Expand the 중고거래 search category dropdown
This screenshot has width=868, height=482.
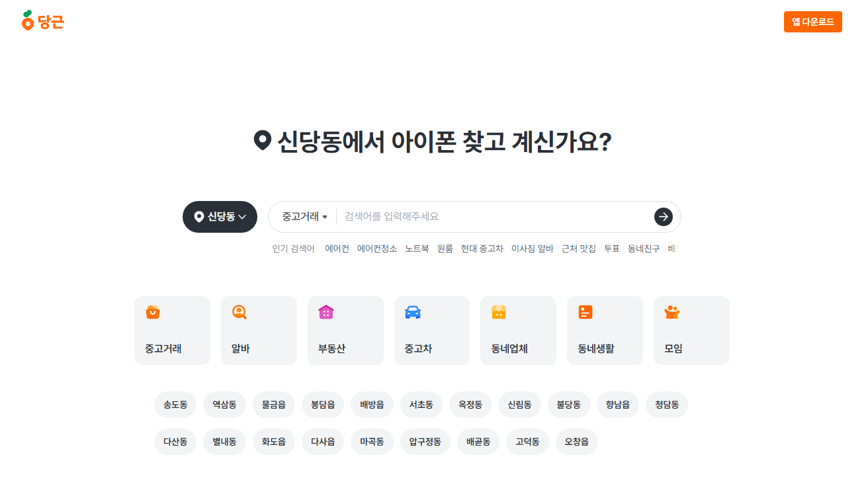coord(304,217)
